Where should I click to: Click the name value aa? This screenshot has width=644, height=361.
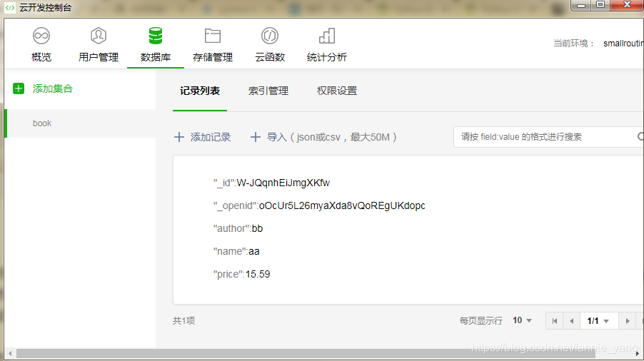point(254,251)
